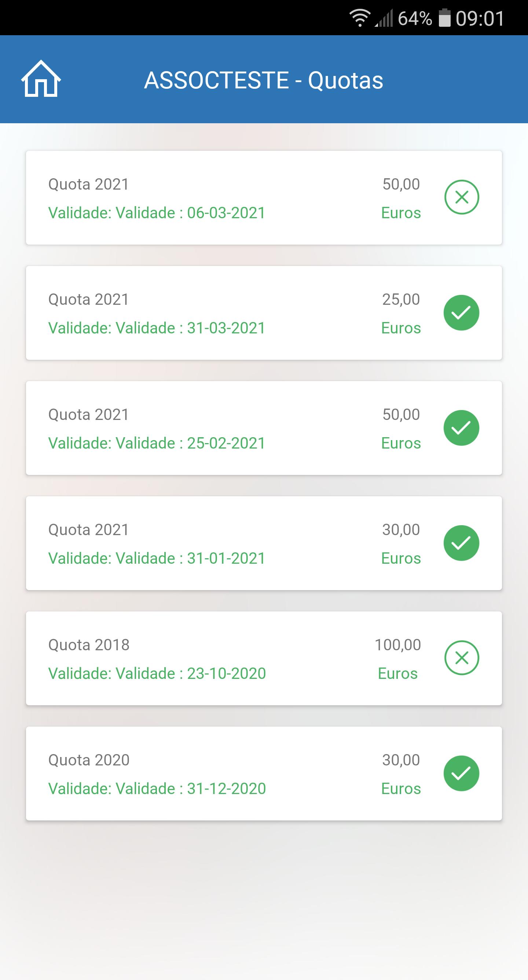Tap the Home icon in header

pos(41,79)
